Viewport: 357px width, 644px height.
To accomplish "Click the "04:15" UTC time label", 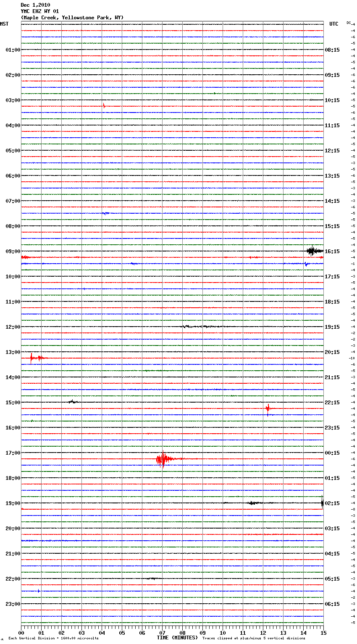I will [332, 554].
